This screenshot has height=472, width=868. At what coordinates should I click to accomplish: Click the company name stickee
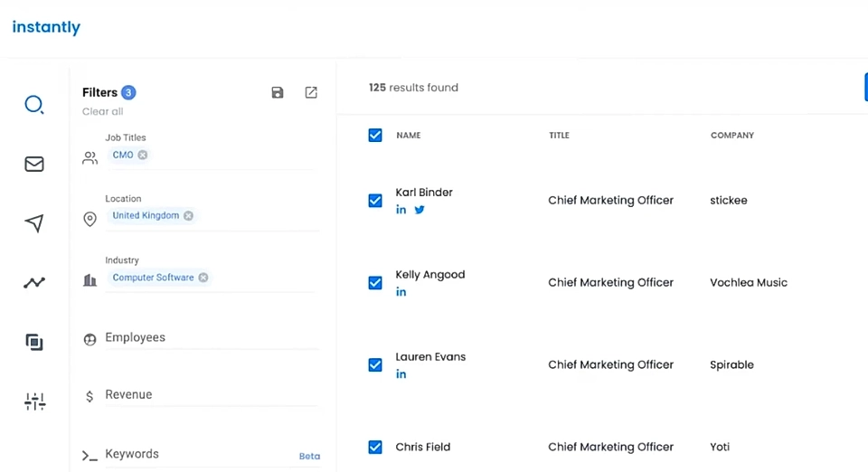729,201
